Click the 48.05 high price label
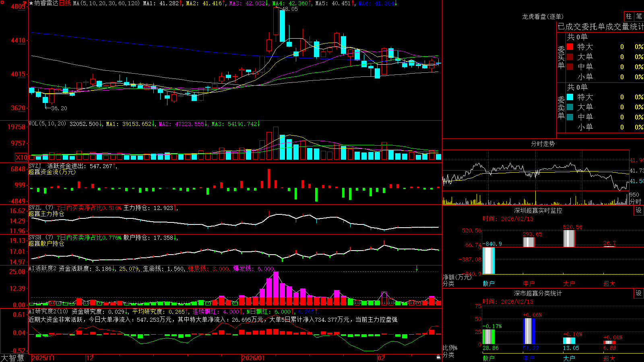The height and width of the screenshot is (362, 644). [x=290, y=9]
